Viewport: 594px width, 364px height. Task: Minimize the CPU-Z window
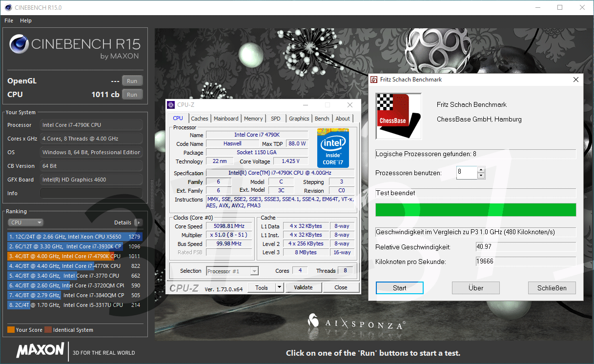click(305, 105)
